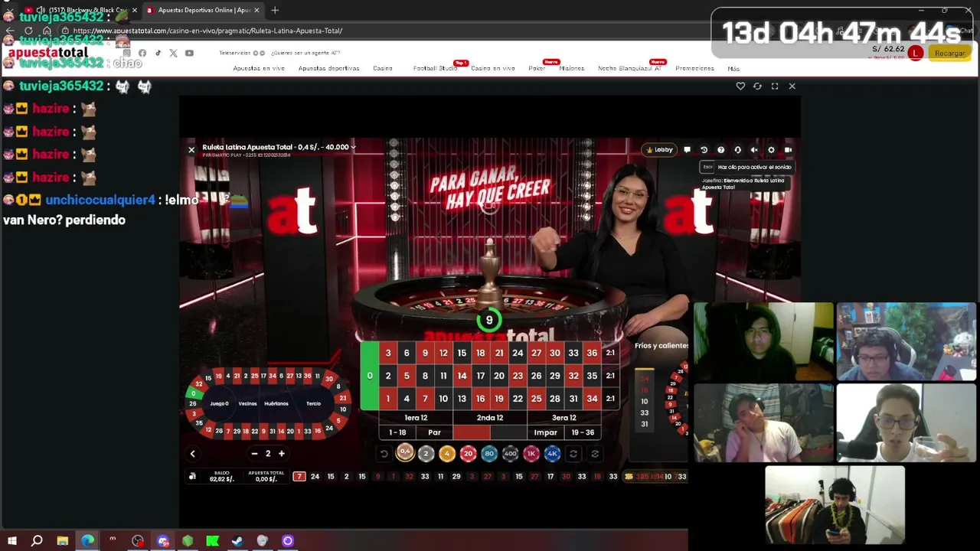Open the apuestatotal X (Twitter) social icon

[173, 53]
